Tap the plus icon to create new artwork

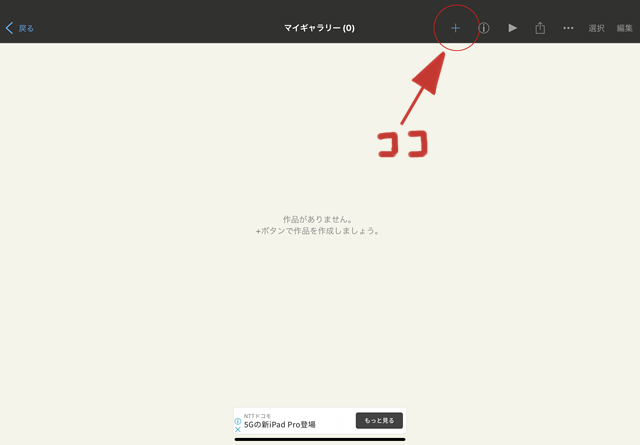[x=455, y=28]
